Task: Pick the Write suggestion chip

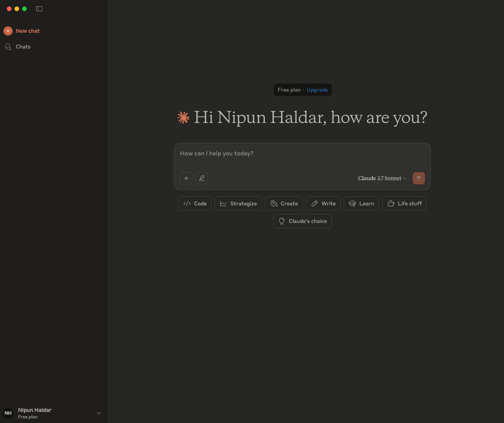Action: coord(323,203)
